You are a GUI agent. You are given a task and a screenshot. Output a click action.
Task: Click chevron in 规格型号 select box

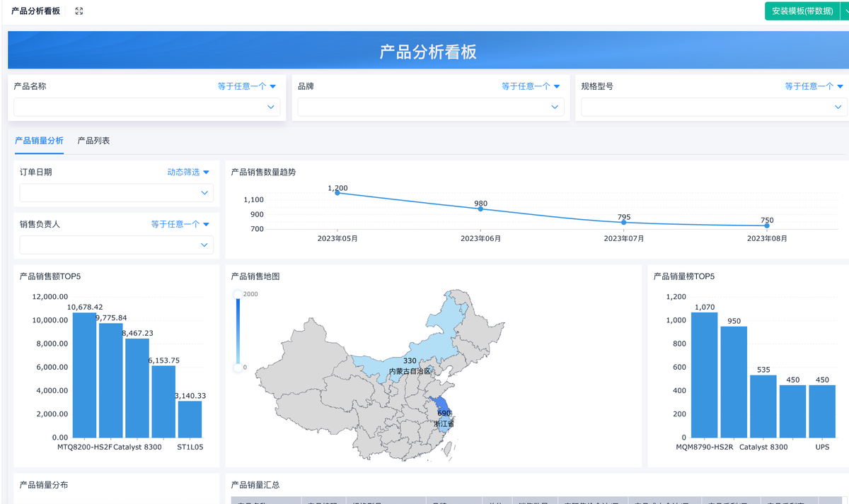click(x=838, y=107)
